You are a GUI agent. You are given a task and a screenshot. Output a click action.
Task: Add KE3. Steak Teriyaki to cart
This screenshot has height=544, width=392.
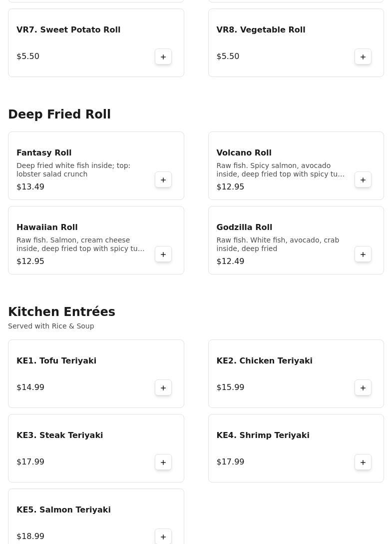163,462
